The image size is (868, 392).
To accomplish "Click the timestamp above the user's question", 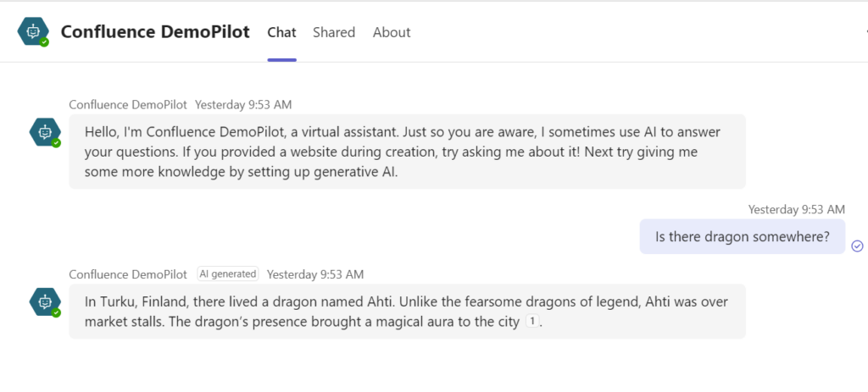I will [796, 209].
